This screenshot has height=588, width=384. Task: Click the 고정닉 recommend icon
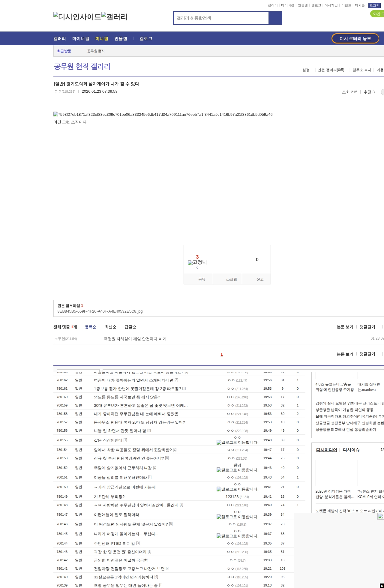coord(197,262)
